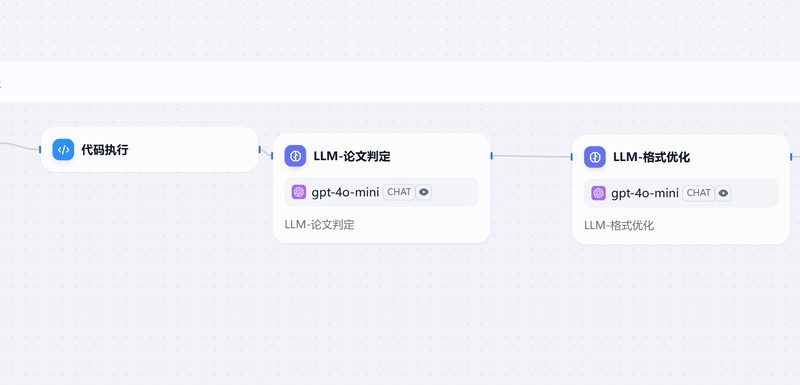800x385 pixels.
Task: Select the LLM-格式优化 node title
Action: click(x=652, y=157)
